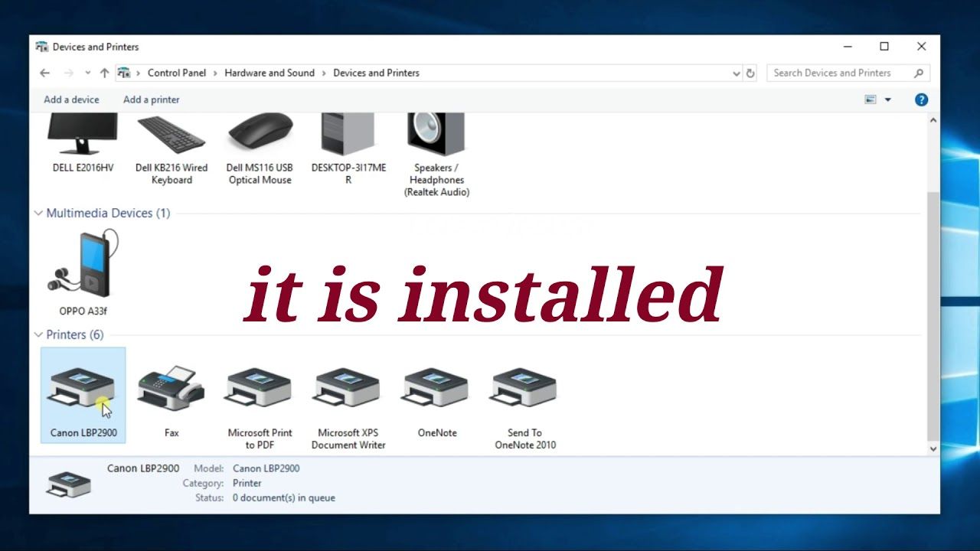Click the Multimedia Devices (1) group header
This screenshot has height=551, width=980.
click(108, 214)
